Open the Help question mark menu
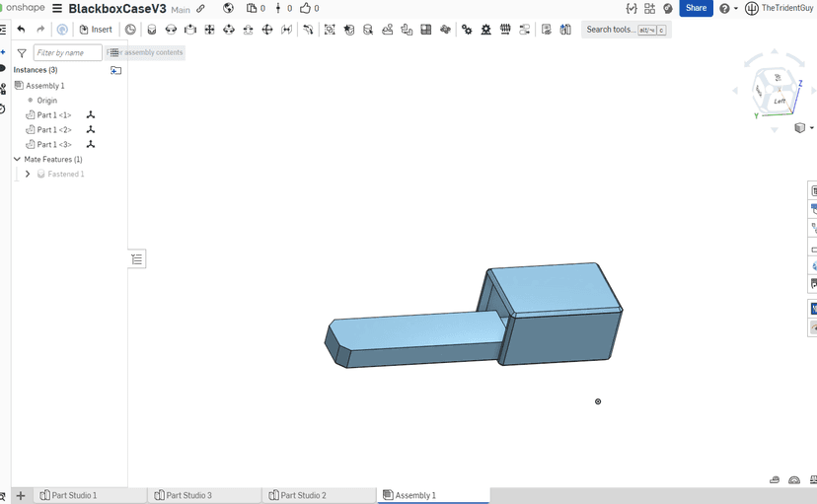 (x=725, y=9)
